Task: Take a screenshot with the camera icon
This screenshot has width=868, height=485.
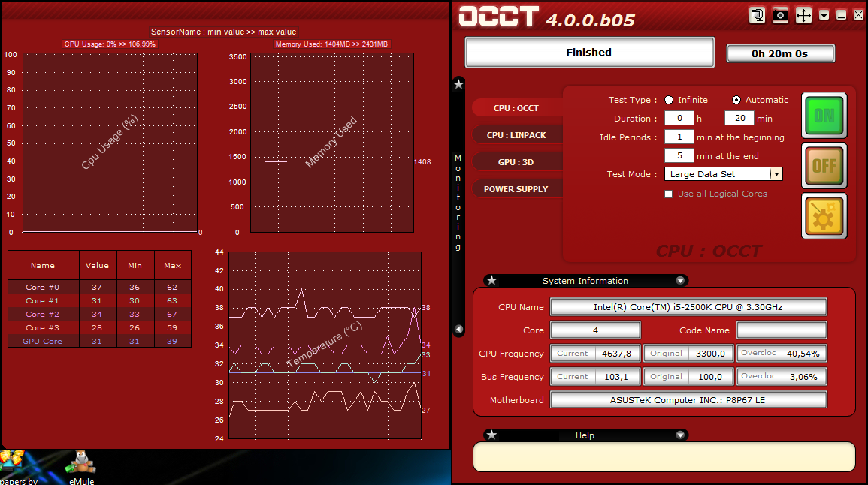Action: tap(780, 15)
